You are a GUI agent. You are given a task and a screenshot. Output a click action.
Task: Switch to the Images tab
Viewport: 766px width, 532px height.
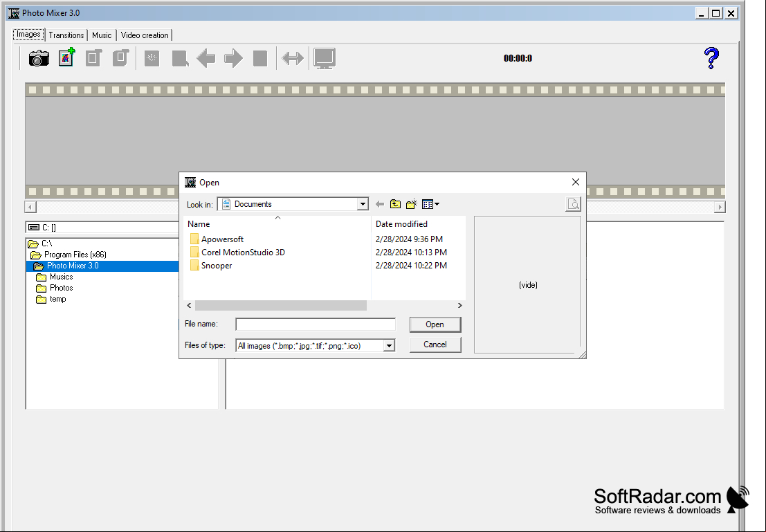(x=28, y=34)
